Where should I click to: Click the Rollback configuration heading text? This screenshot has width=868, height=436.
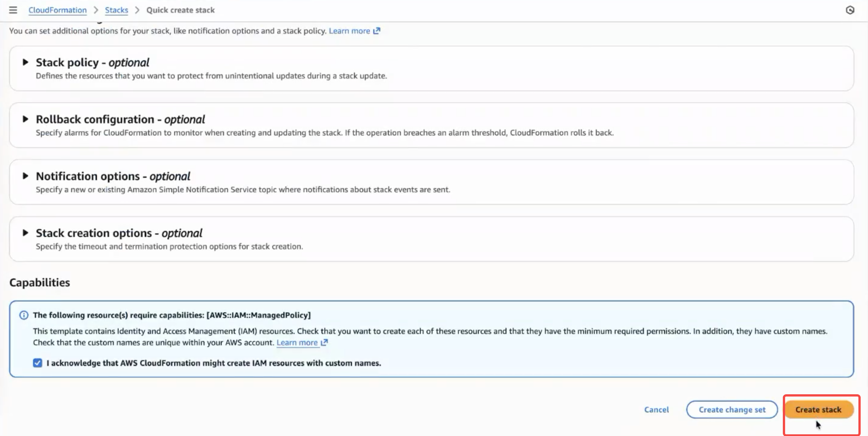120,119
